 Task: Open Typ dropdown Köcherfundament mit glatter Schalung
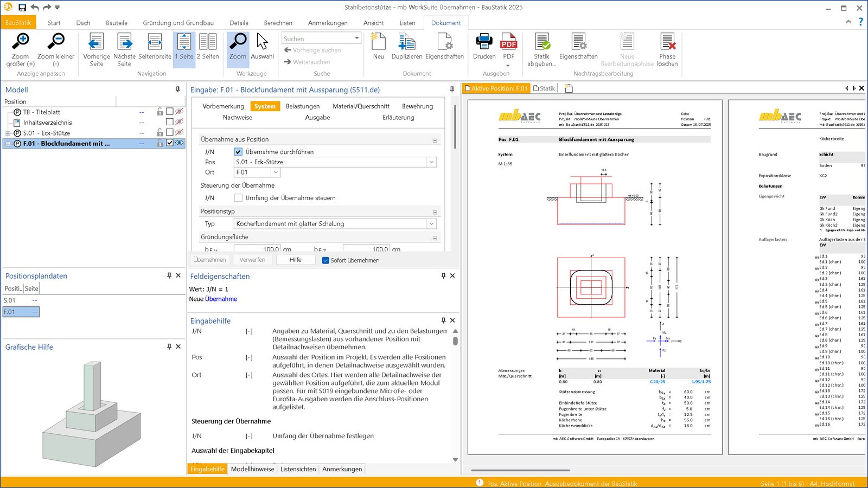pos(431,224)
